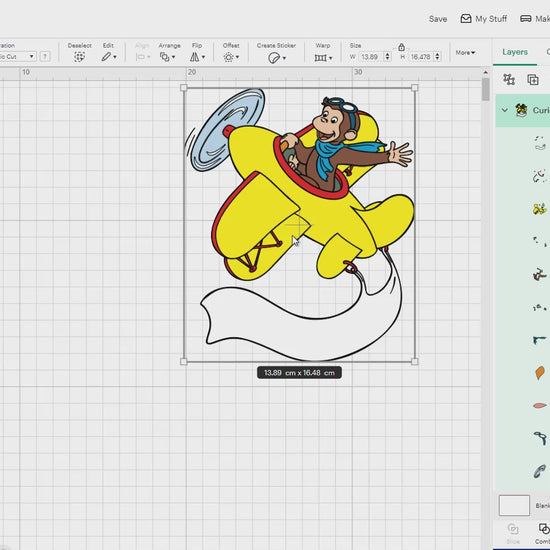550x550 pixels.
Task: Open the Create Sticker dropdown arrow
Action: tap(284, 58)
